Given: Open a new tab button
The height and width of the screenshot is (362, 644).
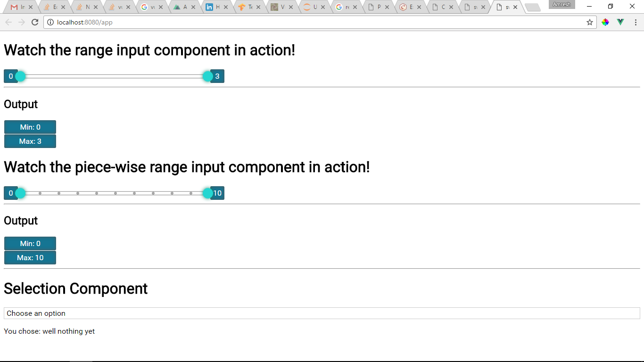Looking at the screenshot, I should [x=533, y=7].
